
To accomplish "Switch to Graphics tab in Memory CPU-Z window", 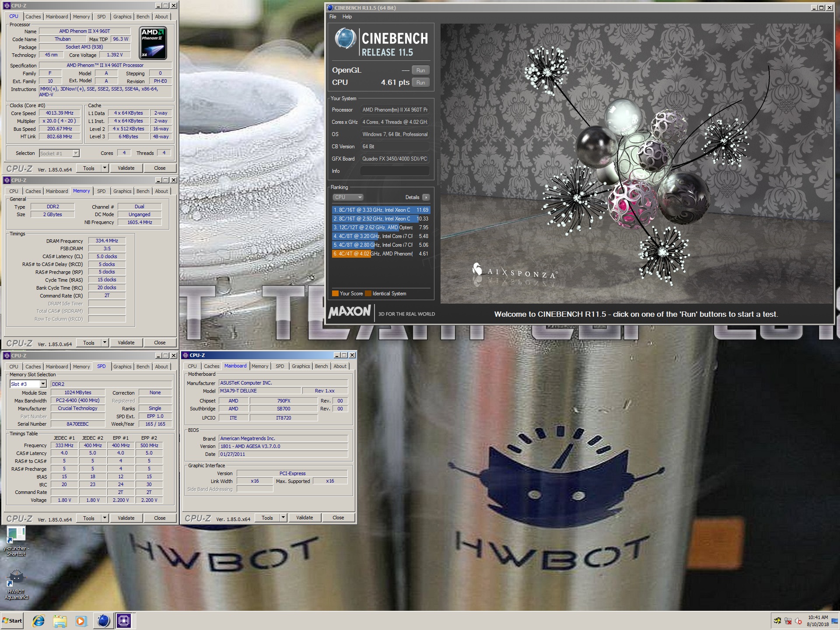I will tap(122, 191).
